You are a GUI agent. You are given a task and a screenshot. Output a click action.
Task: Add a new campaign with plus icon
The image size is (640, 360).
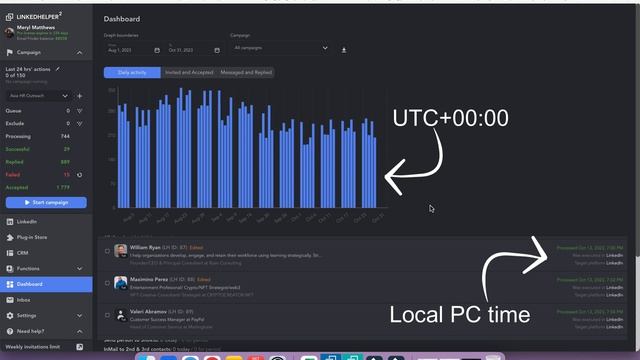coord(80,96)
